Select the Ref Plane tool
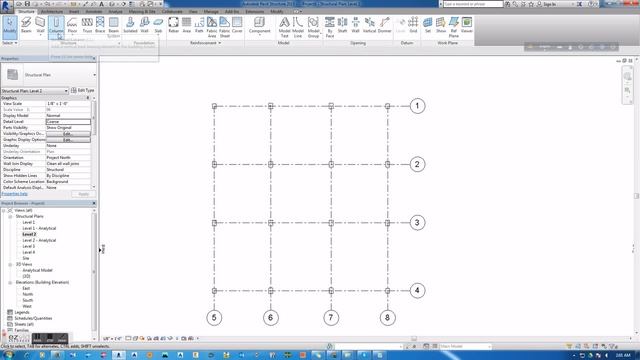 [454, 27]
